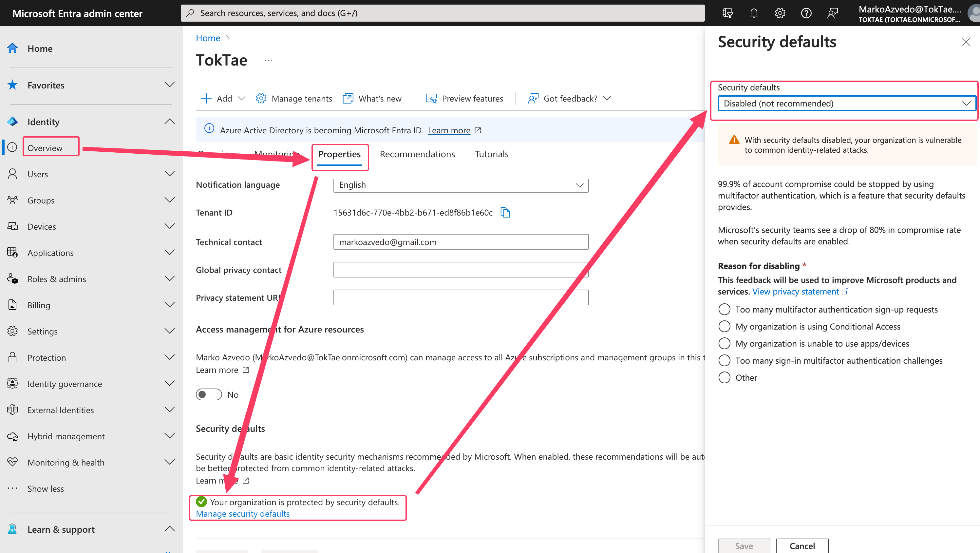Screen dimensions: 980x553
Task: Toggle the Access management for Azure resources switch
Action: click(208, 394)
